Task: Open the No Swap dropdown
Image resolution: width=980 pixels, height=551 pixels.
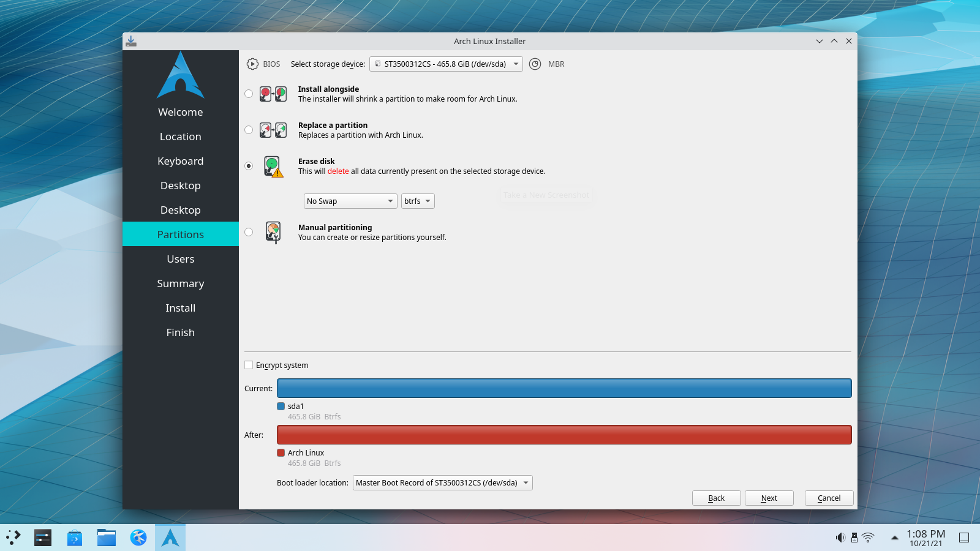Action: (x=350, y=201)
